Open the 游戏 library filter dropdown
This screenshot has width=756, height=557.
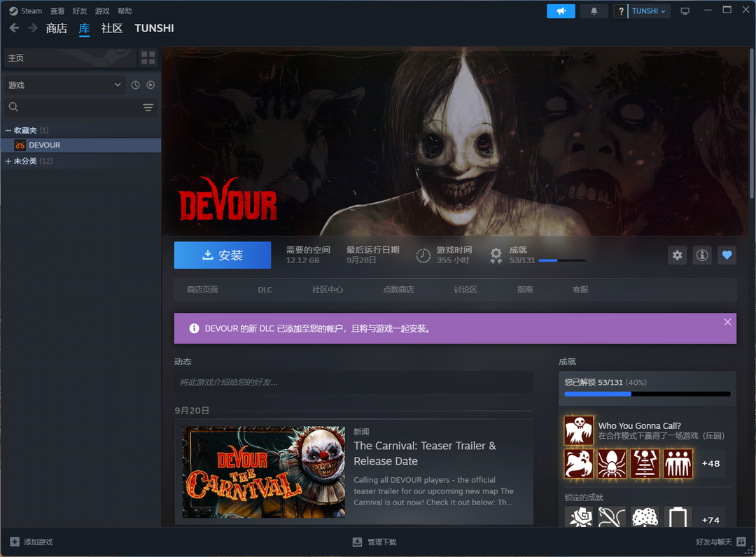tap(65, 85)
